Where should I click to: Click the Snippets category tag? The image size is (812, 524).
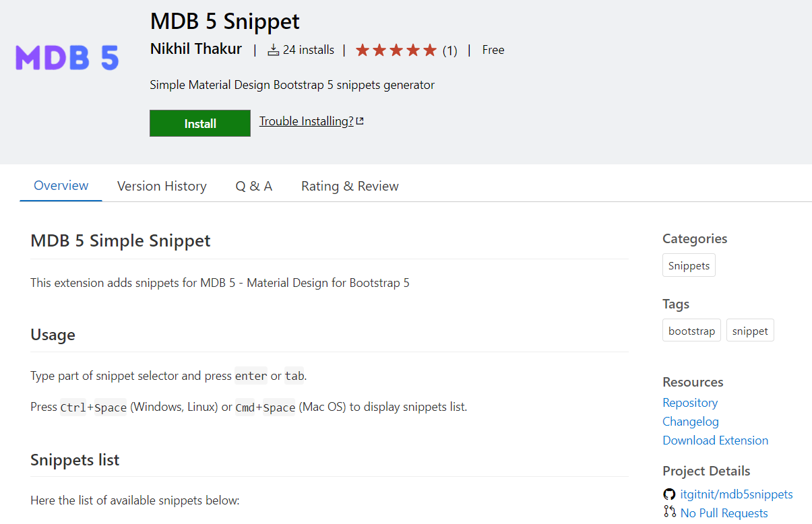click(x=689, y=265)
